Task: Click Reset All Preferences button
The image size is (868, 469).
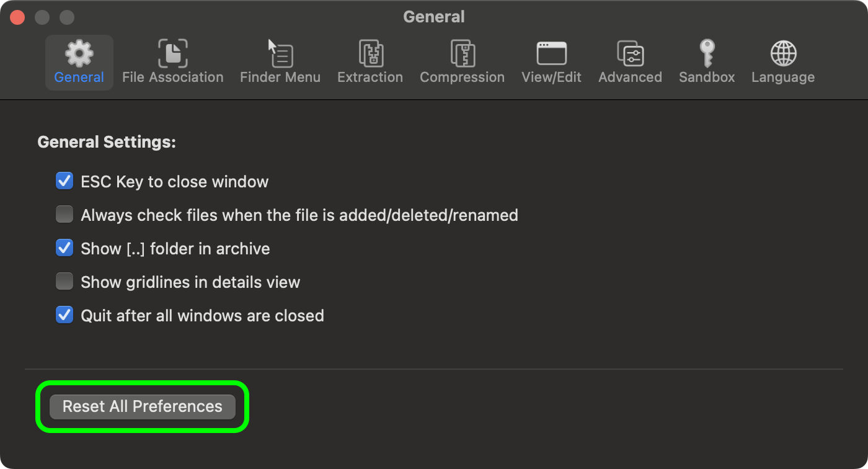Action: (143, 406)
